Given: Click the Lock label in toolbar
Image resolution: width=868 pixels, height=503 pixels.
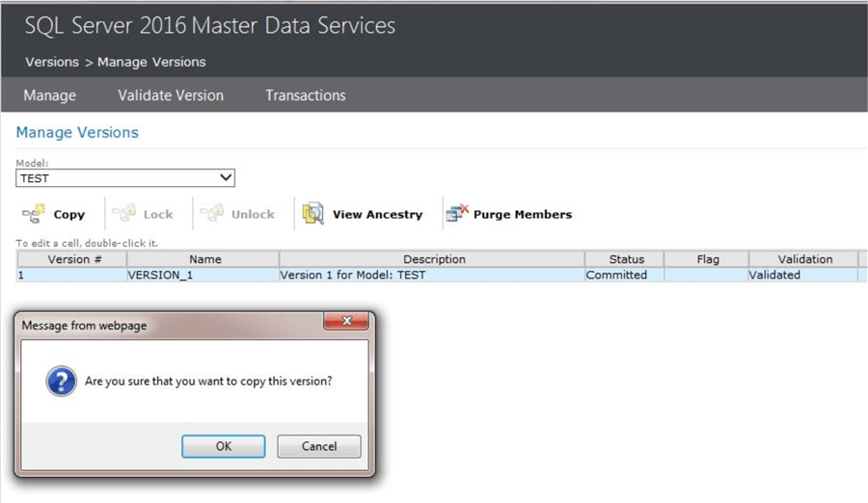Looking at the screenshot, I should 158,215.
